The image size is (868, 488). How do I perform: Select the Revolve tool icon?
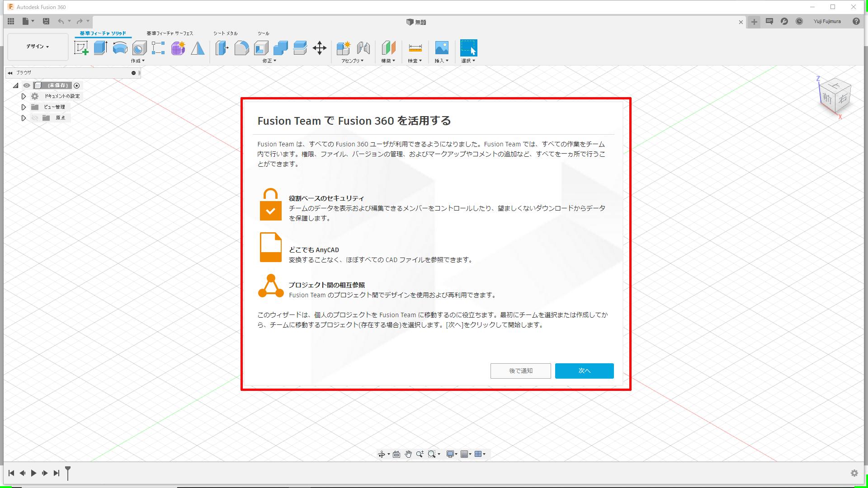(120, 48)
